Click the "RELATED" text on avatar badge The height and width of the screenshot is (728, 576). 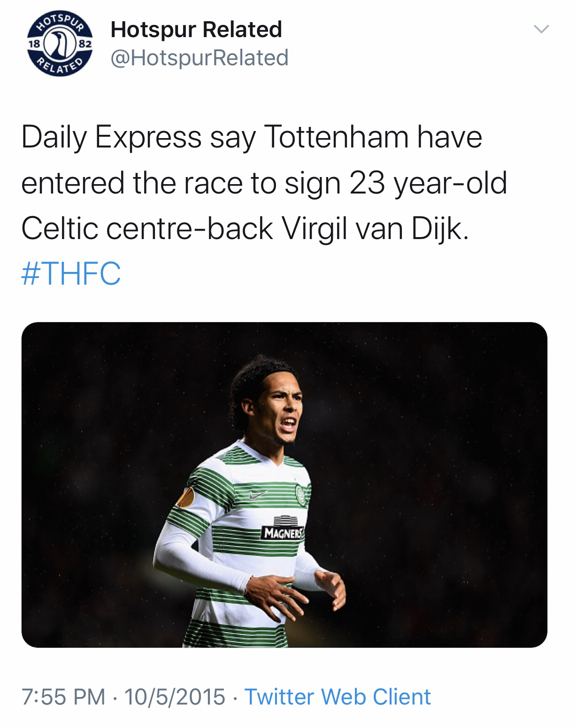(x=61, y=68)
